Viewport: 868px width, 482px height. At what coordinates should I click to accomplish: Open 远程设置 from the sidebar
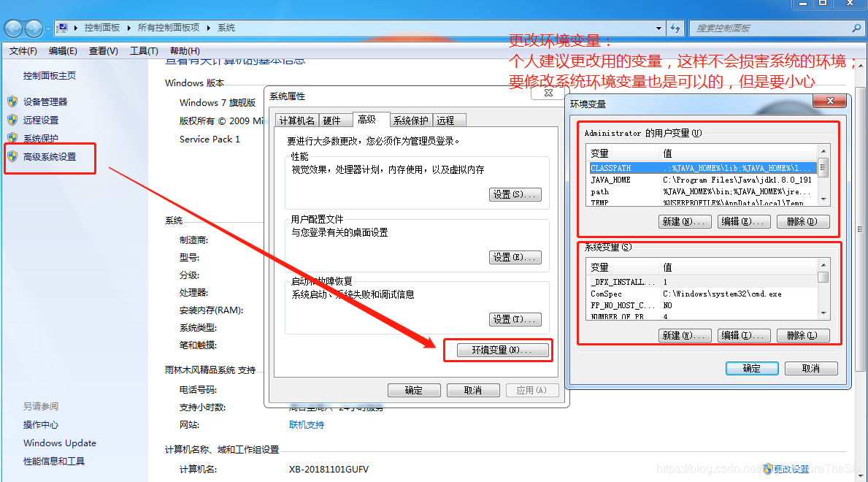[40, 120]
